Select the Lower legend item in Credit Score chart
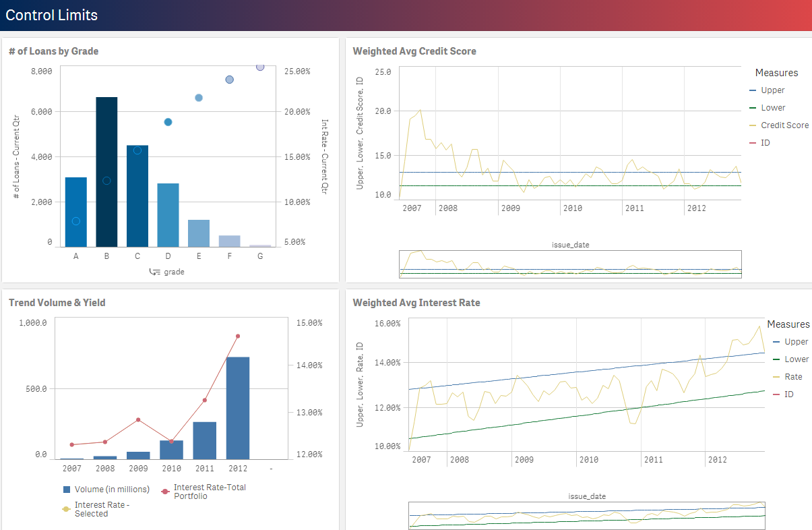Screen dimensions: 812x530 (772, 108)
